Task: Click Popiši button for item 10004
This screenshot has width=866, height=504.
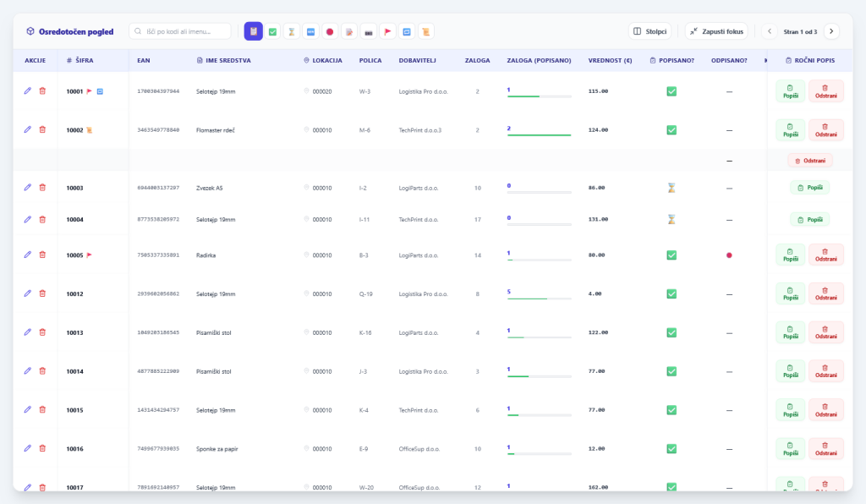Action: coord(809,220)
